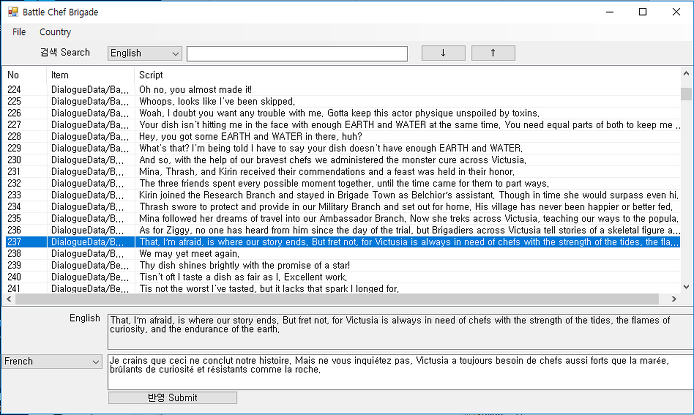Click Item cell of row 239
The width and height of the screenshot is (694, 415).
pos(90,265)
